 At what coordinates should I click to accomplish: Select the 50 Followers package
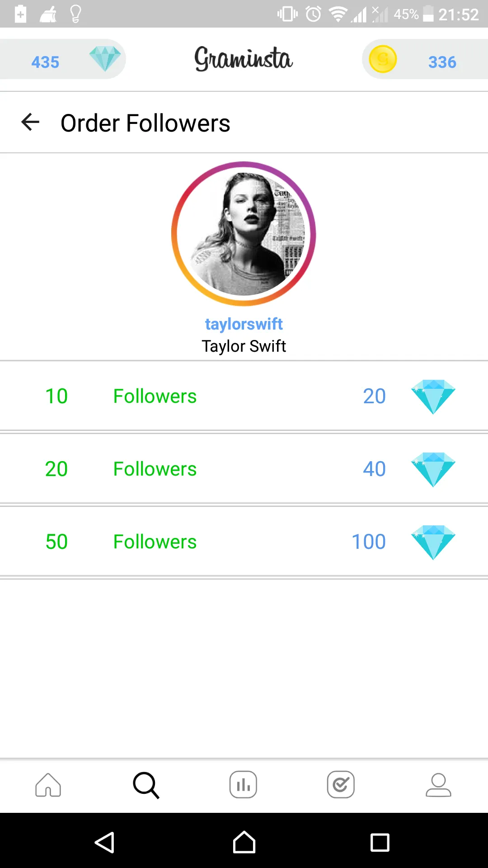(x=244, y=542)
